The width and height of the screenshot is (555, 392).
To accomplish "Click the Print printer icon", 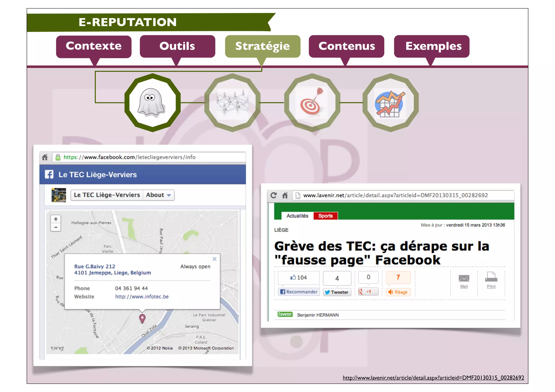I will click(x=491, y=277).
